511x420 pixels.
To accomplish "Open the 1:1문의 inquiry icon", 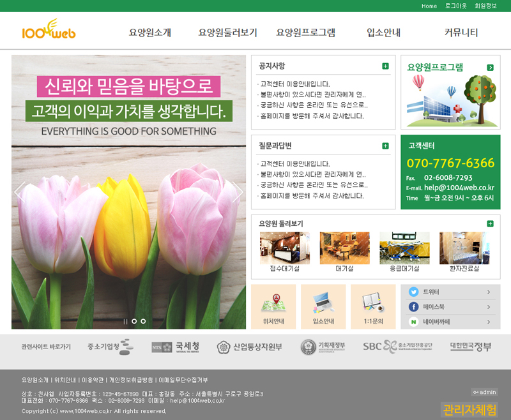I will coord(372,301).
